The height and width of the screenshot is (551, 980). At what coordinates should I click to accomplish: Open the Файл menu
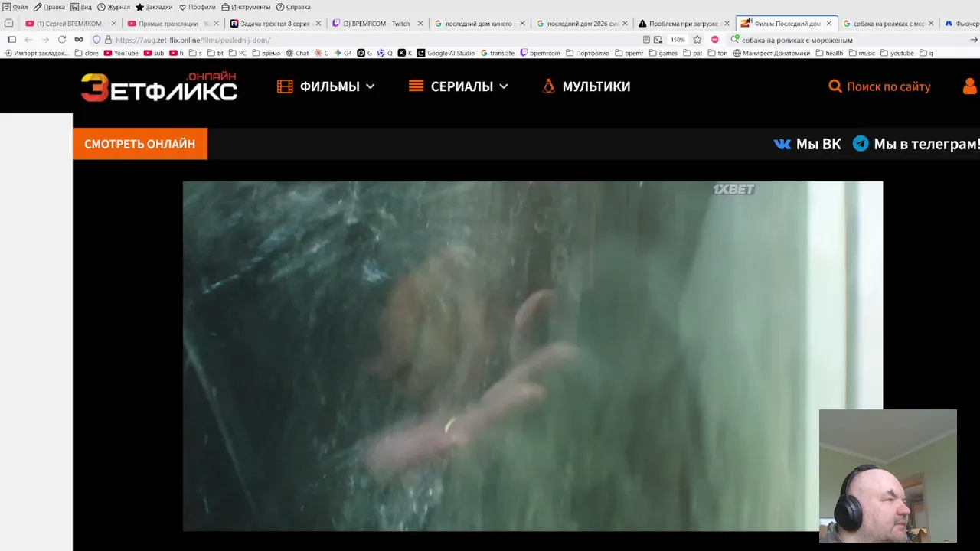[x=15, y=7]
